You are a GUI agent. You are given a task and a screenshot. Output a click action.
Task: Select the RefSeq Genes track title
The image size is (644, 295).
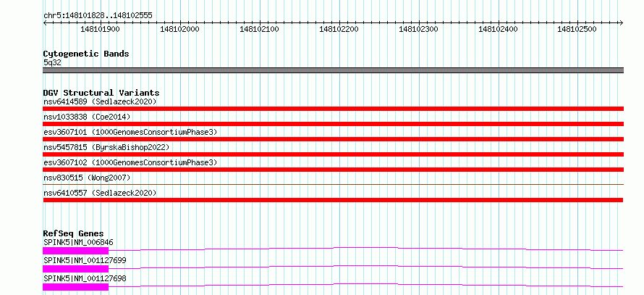point(74,233)
